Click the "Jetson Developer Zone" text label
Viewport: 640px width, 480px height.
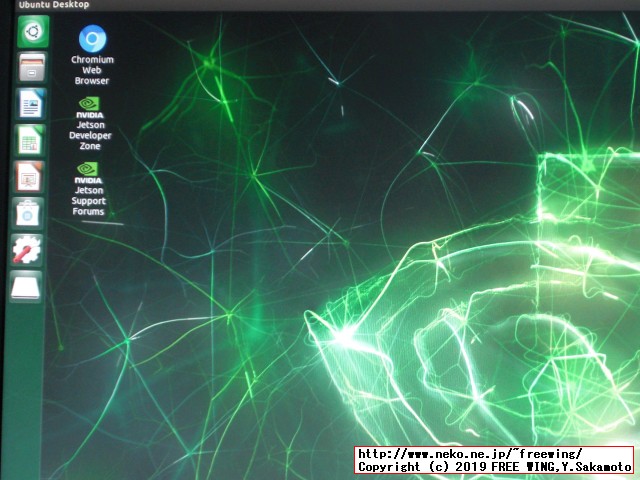click(x=90, y=135)
